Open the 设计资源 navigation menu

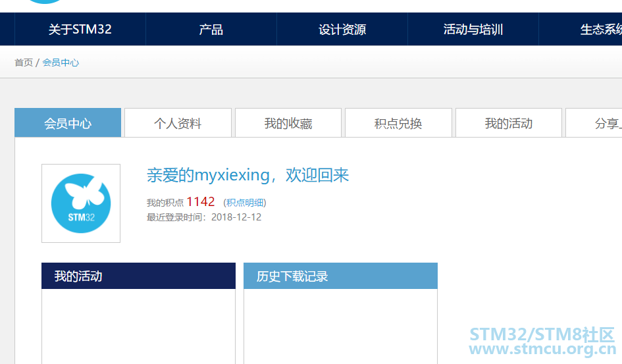tap(342, 30)
